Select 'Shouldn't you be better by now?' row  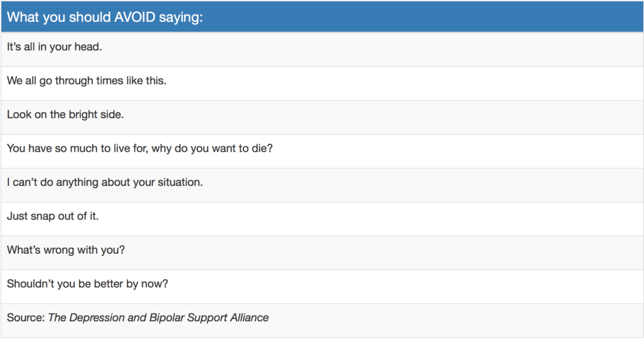[88, 284]
